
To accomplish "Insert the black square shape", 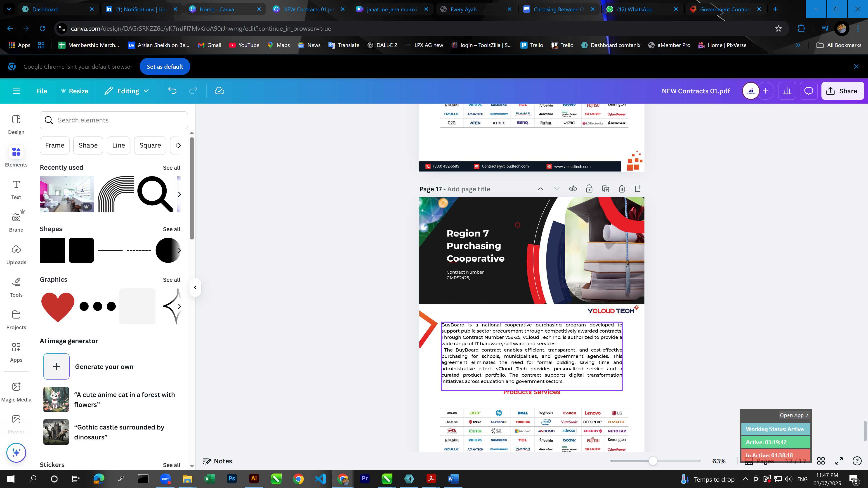I will [x=52, y=250].
